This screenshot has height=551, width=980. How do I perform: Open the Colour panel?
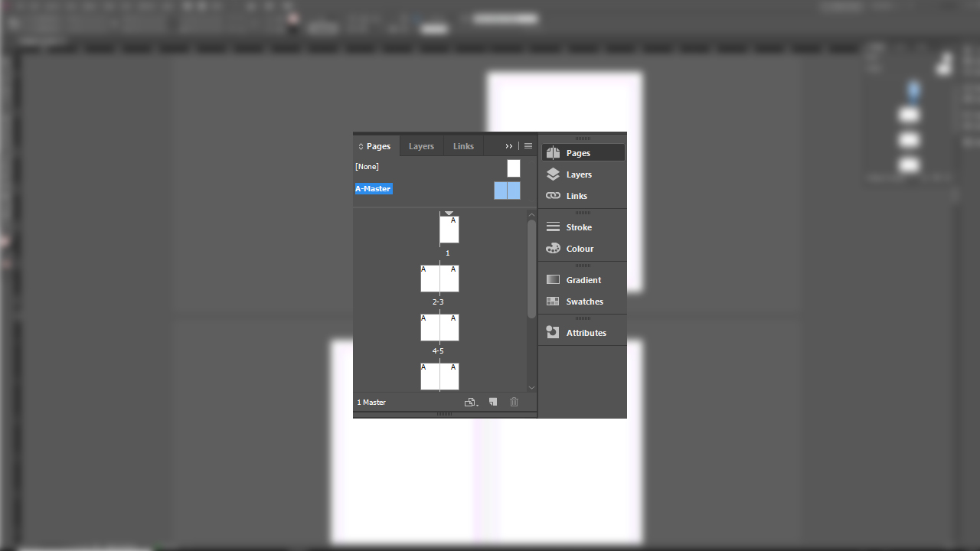[583, 249]
